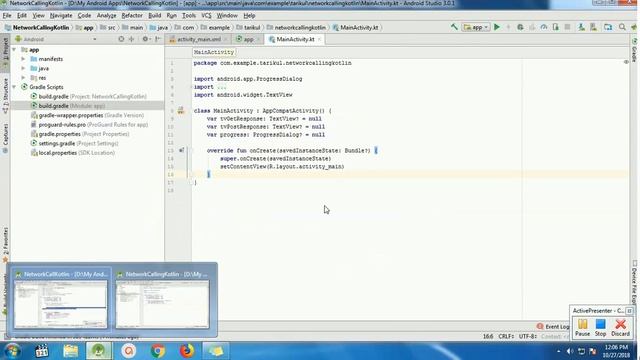This screenshot has height=360, width=640.
Task: Open File Explorer from the taskbar
Action: pos(70,351)
